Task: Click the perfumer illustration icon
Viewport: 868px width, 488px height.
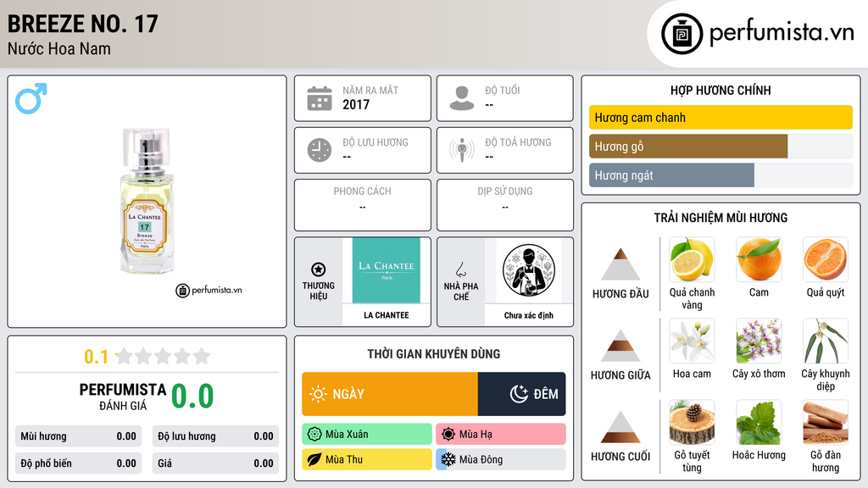Action: [529, 270]
